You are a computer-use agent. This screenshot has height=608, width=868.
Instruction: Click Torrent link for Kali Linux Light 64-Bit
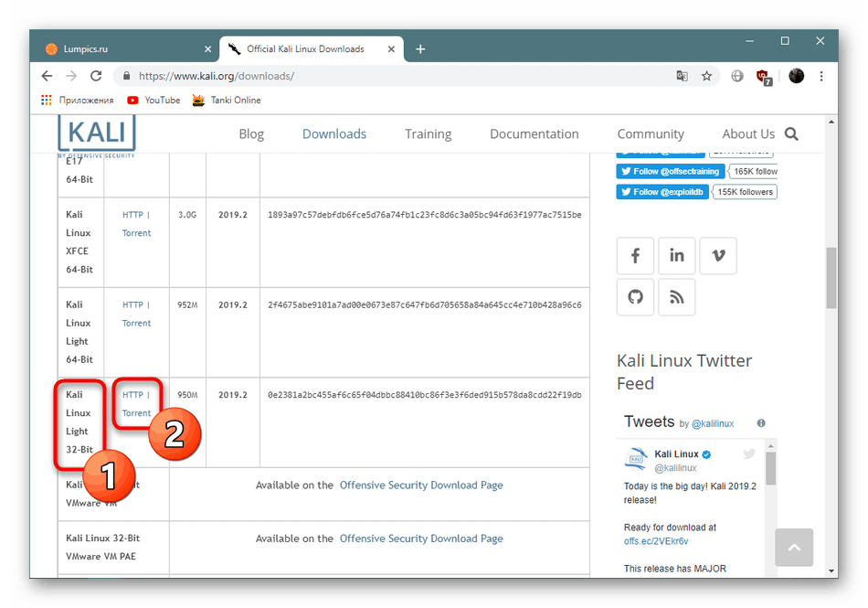(136, 324)
